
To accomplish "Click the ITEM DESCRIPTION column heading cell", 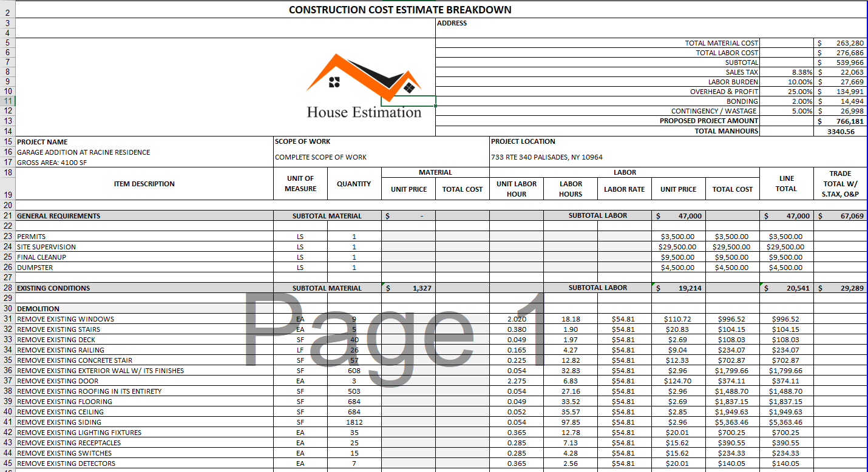I will click(144, 184).
